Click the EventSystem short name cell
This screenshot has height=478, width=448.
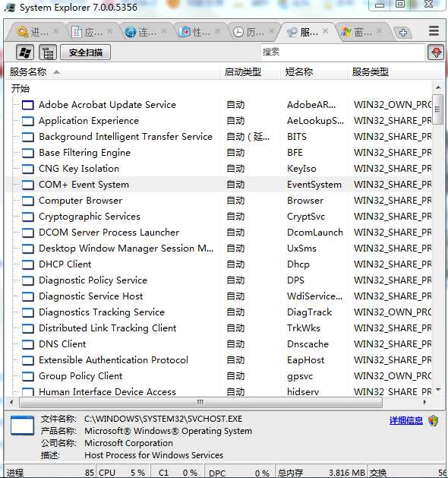(x=314, y=185)
